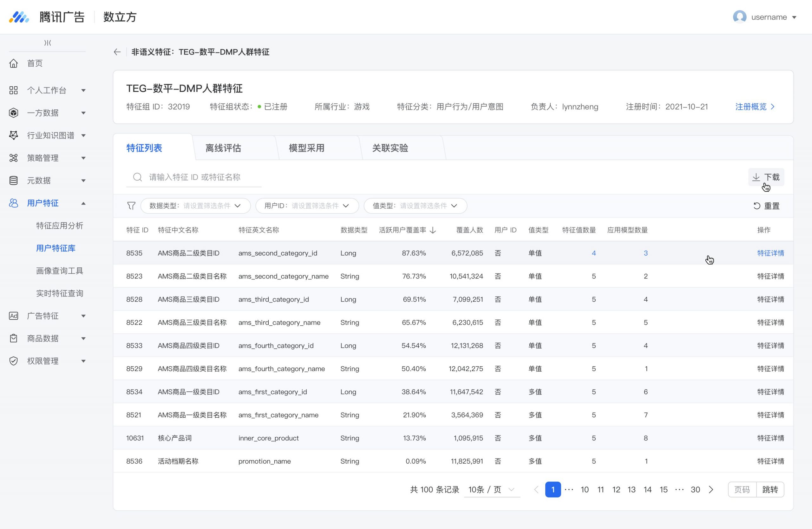The width and height of the screenshot is (812, 529).
Task: Click the feature search input field
Action: (x=194, y=177)
